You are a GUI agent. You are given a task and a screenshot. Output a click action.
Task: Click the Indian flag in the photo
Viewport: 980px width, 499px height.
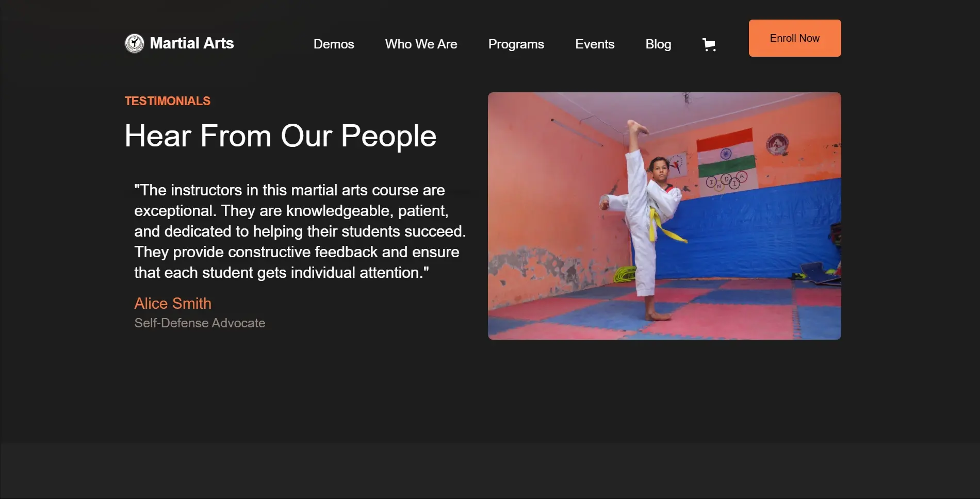pos(726,154)
